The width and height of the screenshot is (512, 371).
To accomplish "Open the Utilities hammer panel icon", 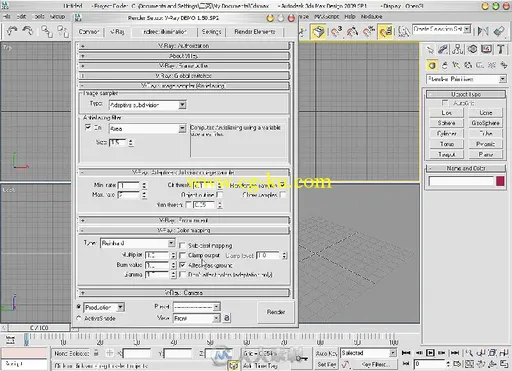I will coord(501,50).
